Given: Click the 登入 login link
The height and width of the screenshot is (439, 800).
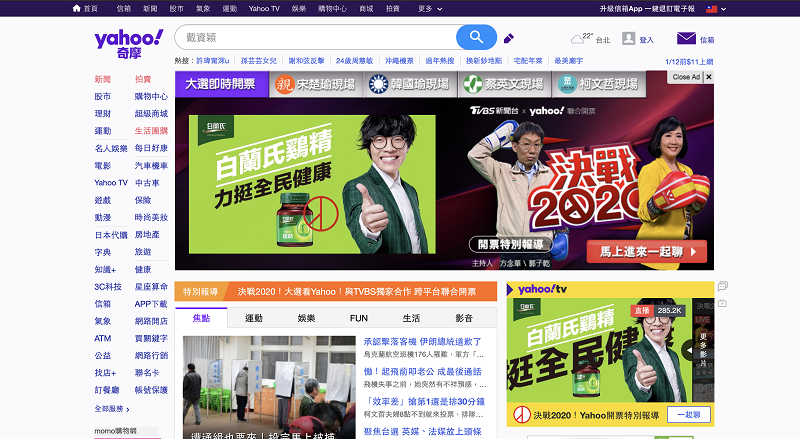Looking at the screenshot, I should tap(646, 40).
